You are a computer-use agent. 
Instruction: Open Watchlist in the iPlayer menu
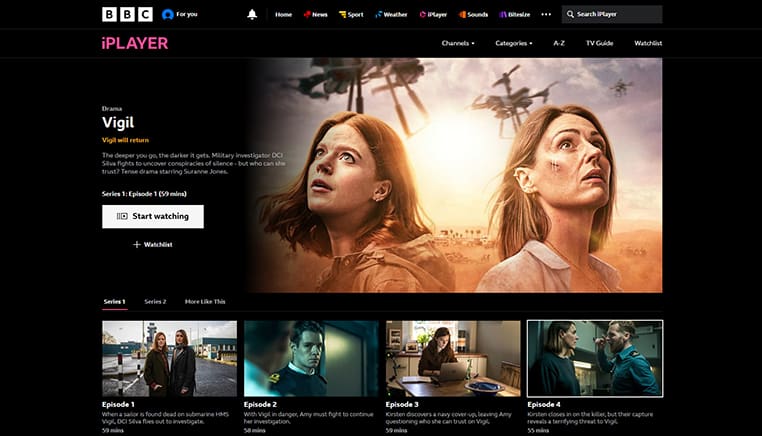point(648,43)
